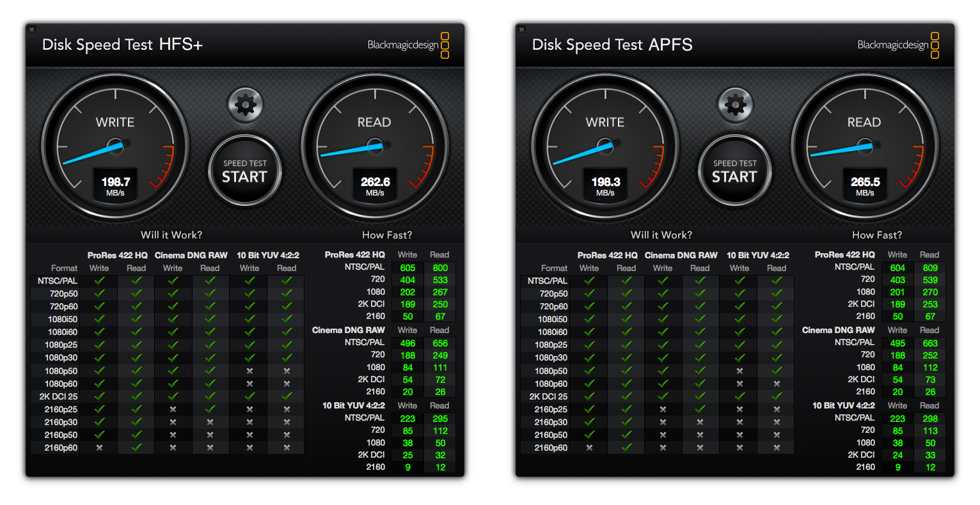
Task: Click Blackmagicdesign logo in HFS+ window
Action: [x=408, y=45]
